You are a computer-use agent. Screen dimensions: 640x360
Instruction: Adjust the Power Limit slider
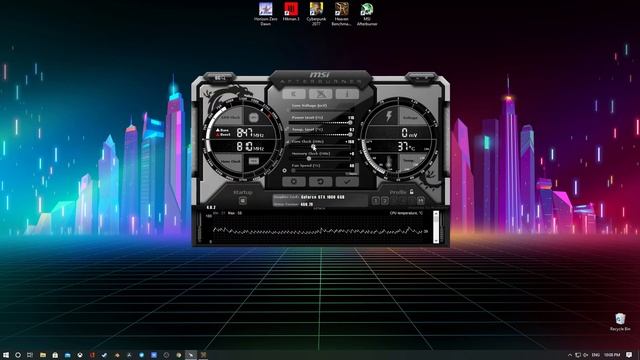pyautogui.click(x=320, y=122)
